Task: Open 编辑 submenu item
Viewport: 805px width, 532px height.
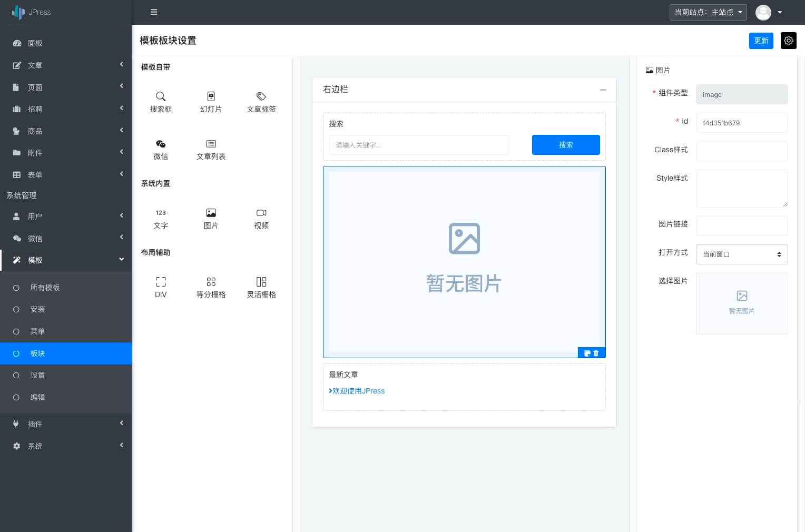Action: point(66,397)
